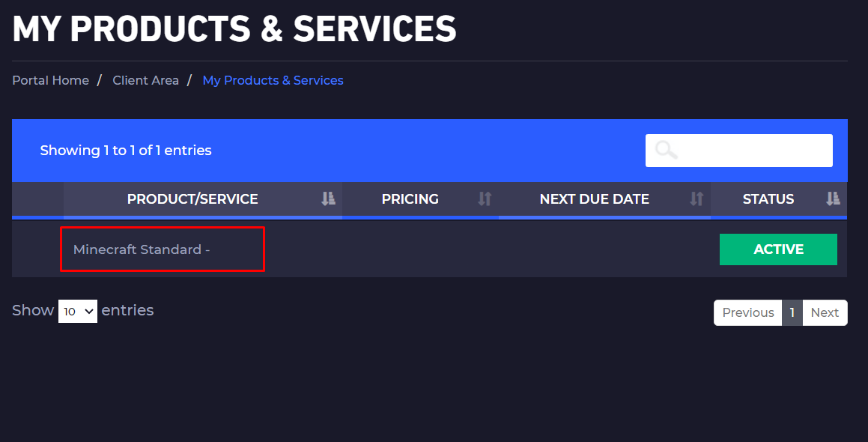Go to the Portal Home breadcrumb
Image resolution: width=868 pixels, height=442 pixels.
coord(50,80)
